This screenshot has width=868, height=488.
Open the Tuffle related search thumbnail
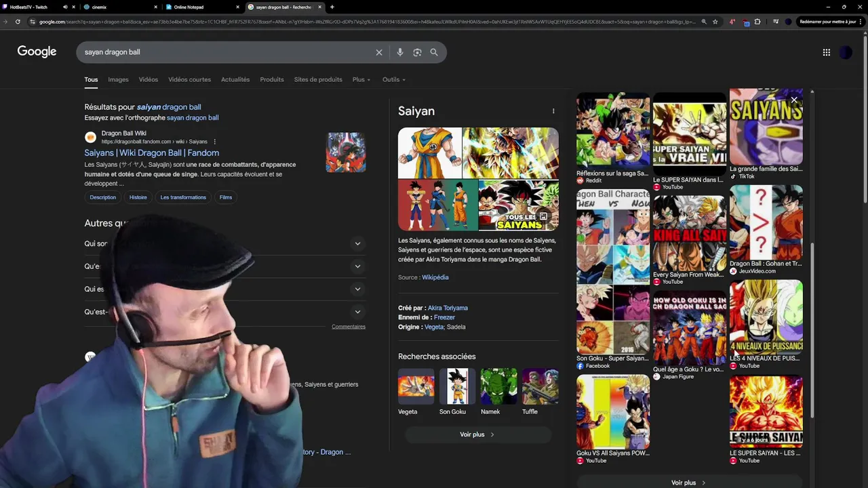(540, 386)
